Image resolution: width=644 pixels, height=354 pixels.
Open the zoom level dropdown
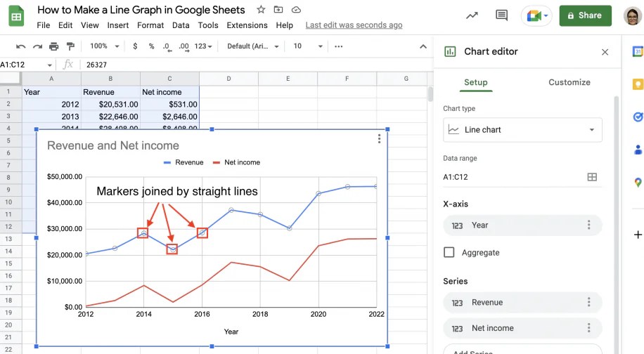coord(104,46)
